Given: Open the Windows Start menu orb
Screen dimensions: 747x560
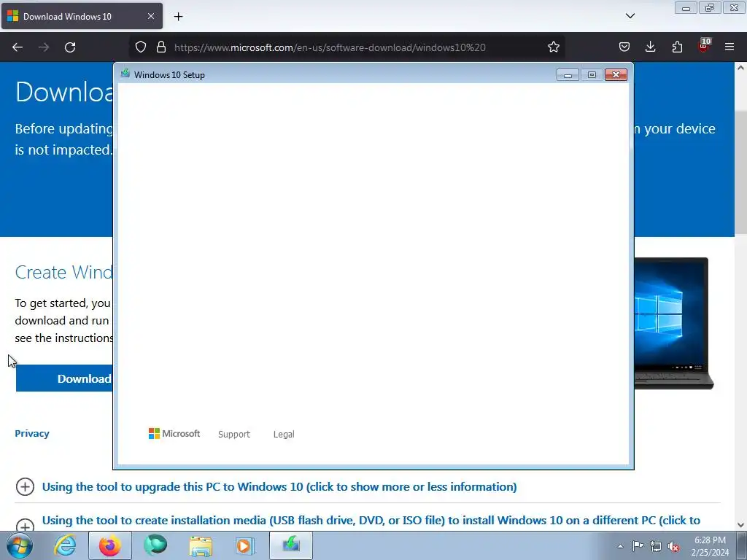Looking at the screenshot, I should click(x=20, y=545).
